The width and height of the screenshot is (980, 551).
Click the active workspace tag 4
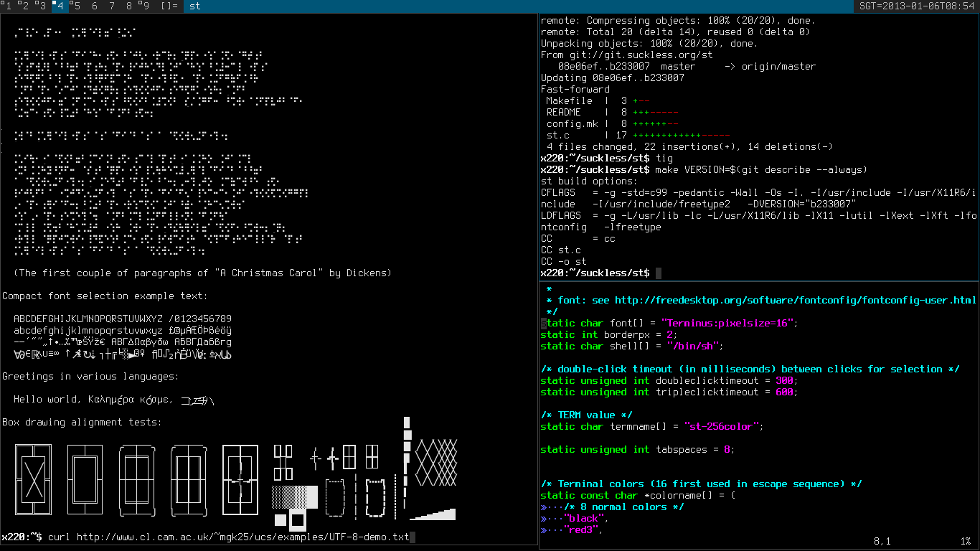click(x=60, y=6)
